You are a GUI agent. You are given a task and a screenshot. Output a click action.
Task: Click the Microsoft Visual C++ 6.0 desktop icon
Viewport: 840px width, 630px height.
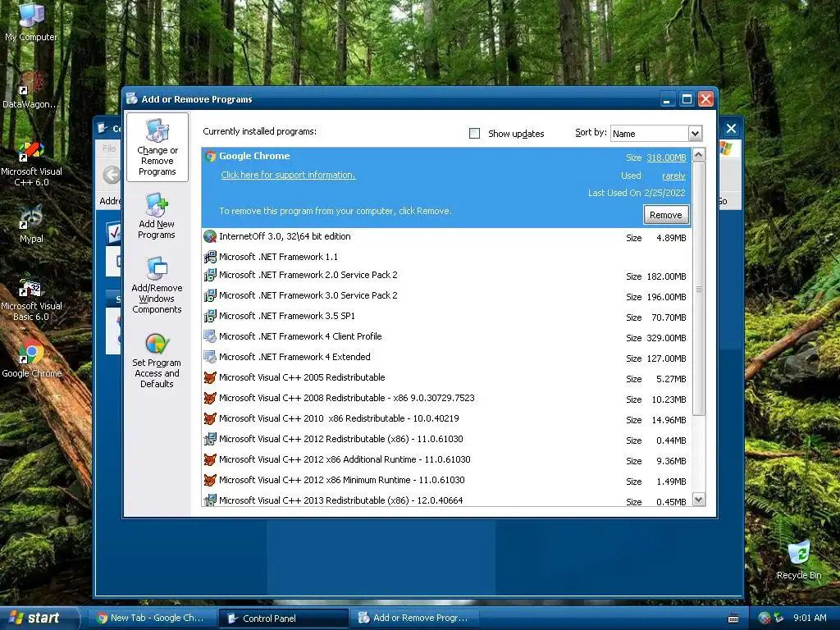pyautogui.click(x=31, y=163)
